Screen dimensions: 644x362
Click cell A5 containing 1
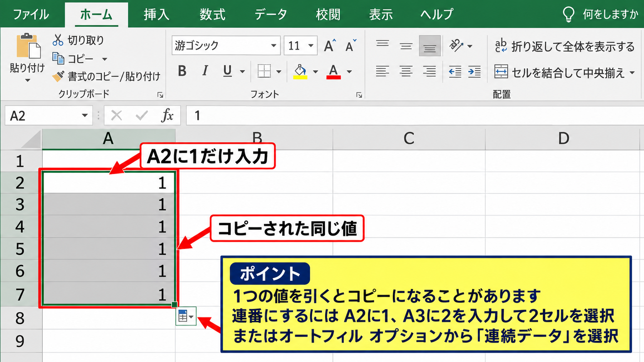click(109, 249)
